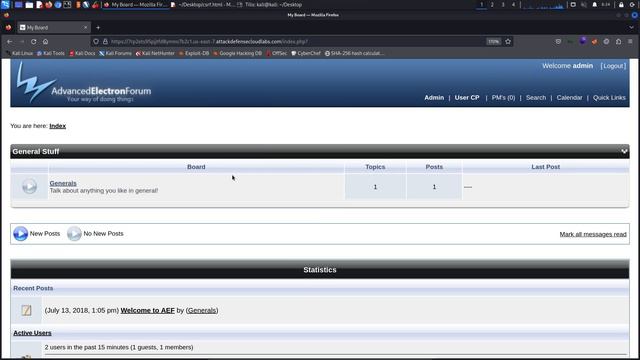The height and width of the screenshot is (360, 640).
Task: Open the extensions puzzle icon
Action: pos(619,41)
